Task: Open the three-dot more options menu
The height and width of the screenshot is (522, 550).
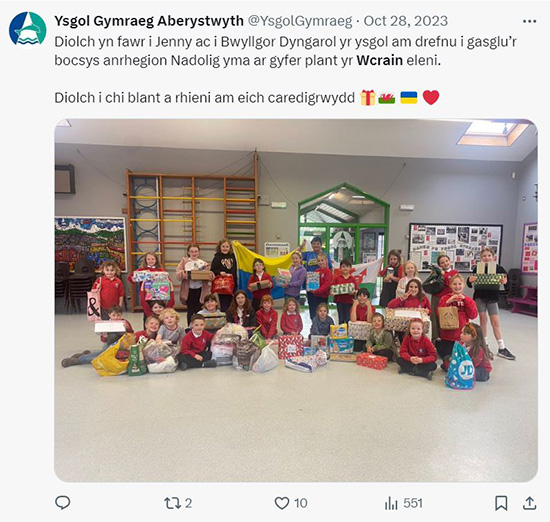Action: 529,21
